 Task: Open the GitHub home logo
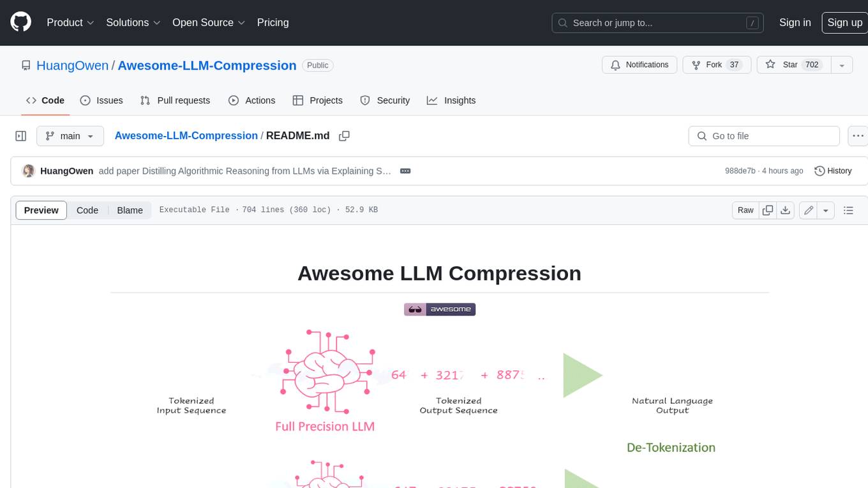pyautogui.click(x=20, y=22)
